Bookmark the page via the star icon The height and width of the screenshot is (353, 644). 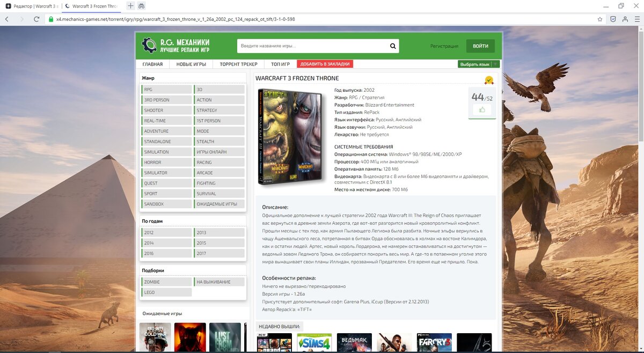coord(601,18)
